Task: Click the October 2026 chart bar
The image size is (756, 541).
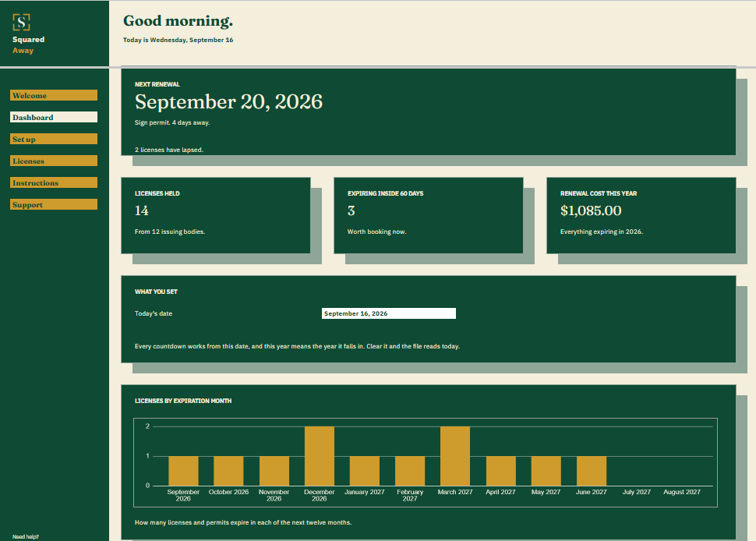Action: (x=228, y=471)
